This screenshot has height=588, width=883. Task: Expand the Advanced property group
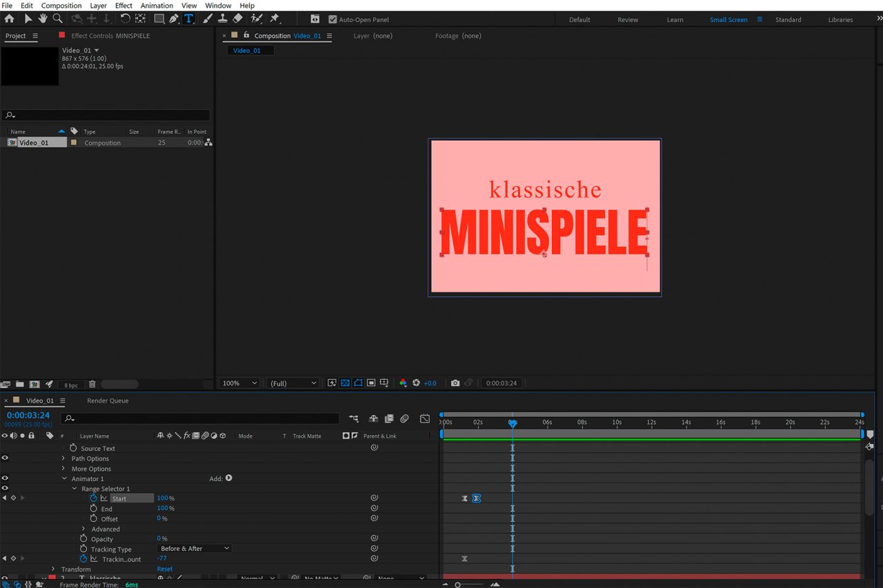coord(83,529)
